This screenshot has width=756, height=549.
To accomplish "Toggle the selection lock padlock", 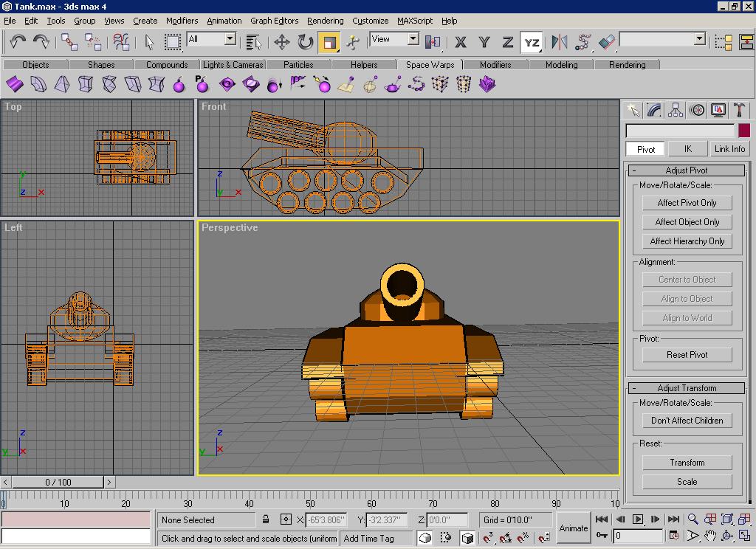I will click(x=266, y=519).
